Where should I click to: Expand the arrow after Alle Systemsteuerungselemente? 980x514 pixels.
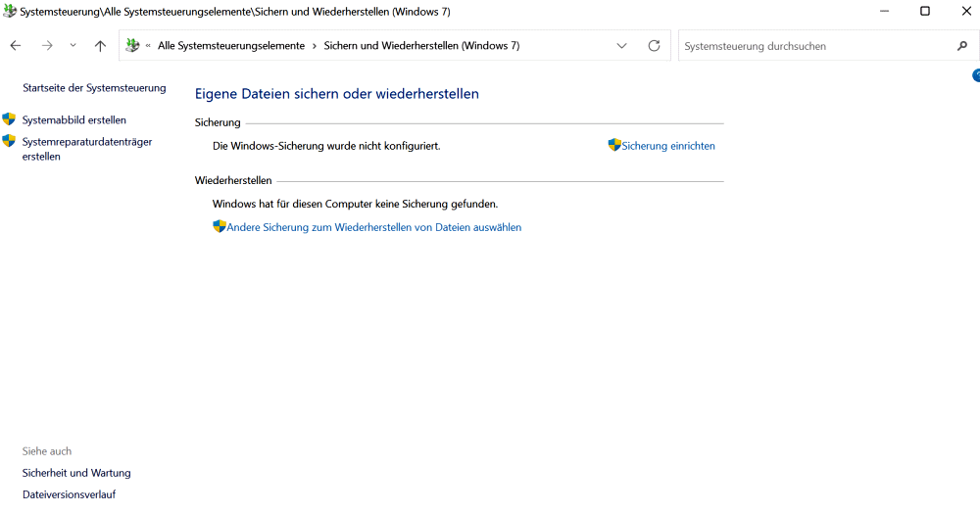click(315, 46)
